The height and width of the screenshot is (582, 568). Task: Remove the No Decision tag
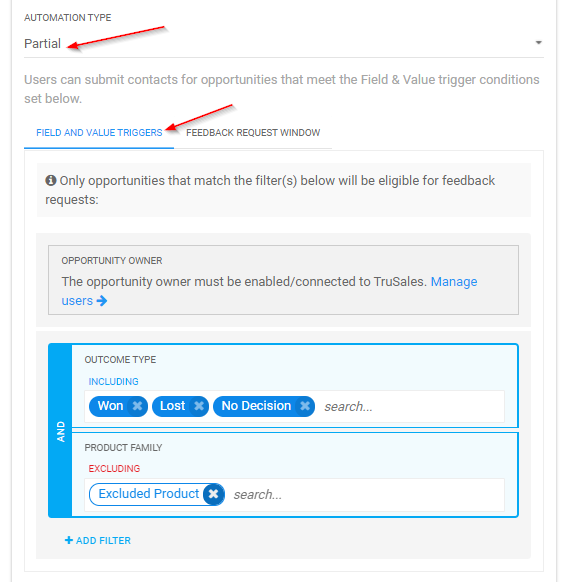point(305,406)
